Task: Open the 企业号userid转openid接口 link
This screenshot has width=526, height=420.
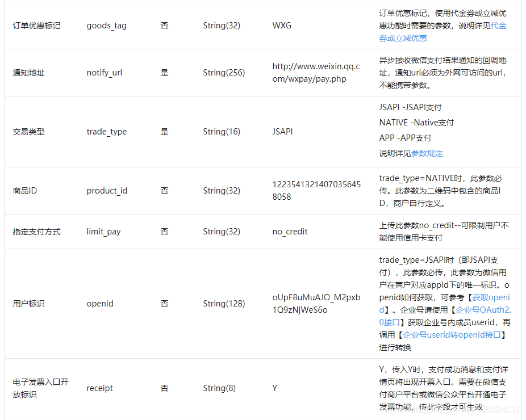Action: point(452,335)
